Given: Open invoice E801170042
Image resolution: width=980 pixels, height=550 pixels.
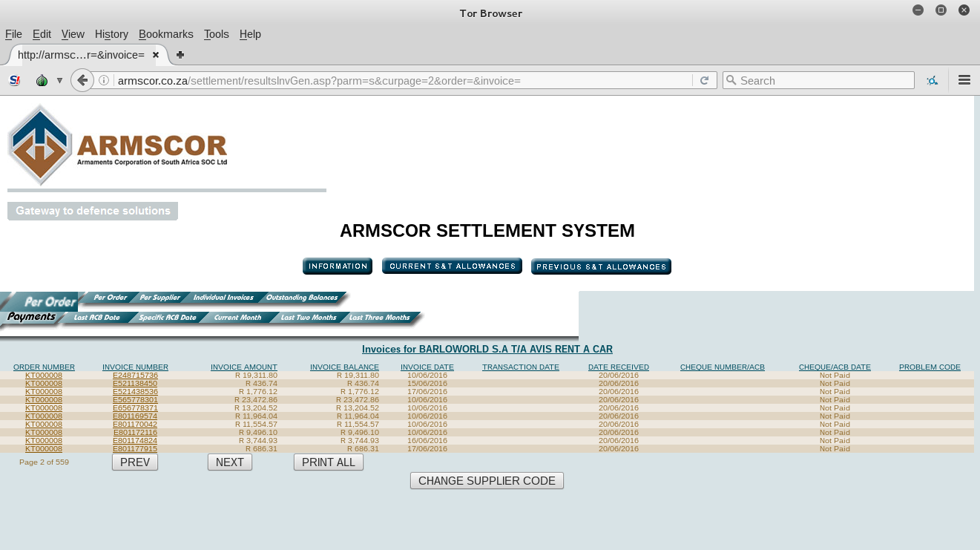Looking at the screenshot, I should coord(135,425).
